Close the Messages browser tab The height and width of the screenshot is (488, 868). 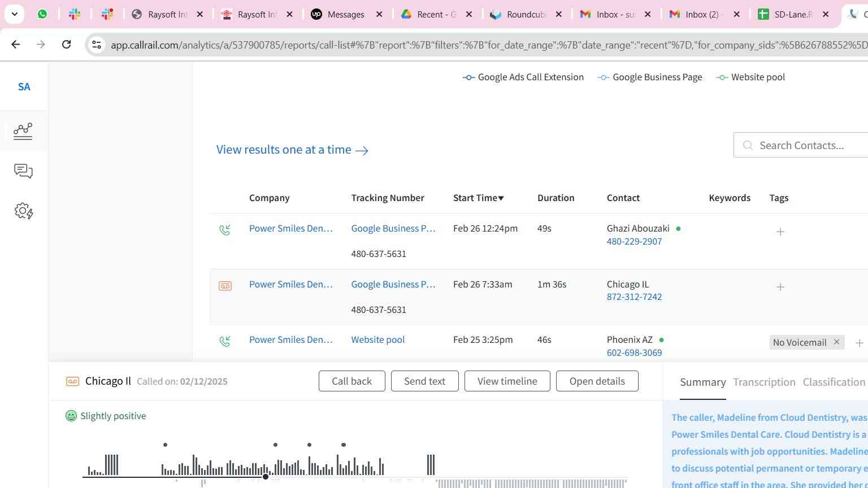[379, 14]
